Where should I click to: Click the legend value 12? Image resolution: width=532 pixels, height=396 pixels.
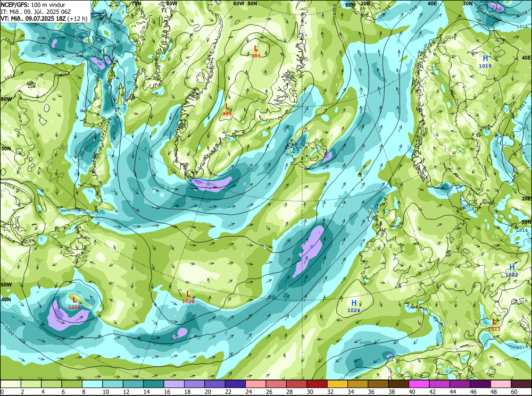126,392
